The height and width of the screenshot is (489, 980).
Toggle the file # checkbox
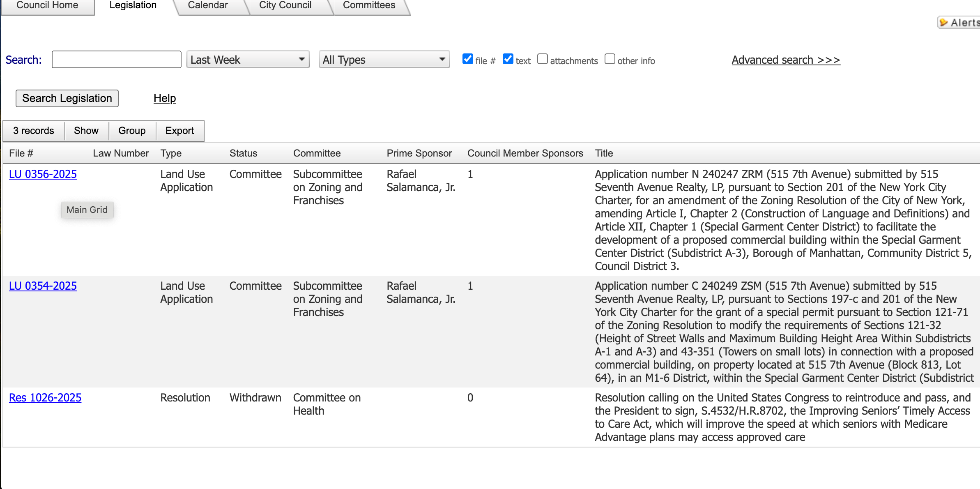(467, 59)
